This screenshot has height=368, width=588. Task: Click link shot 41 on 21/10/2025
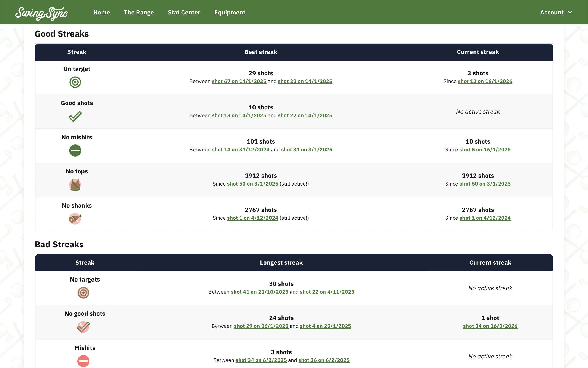click(x=259, y=292)
